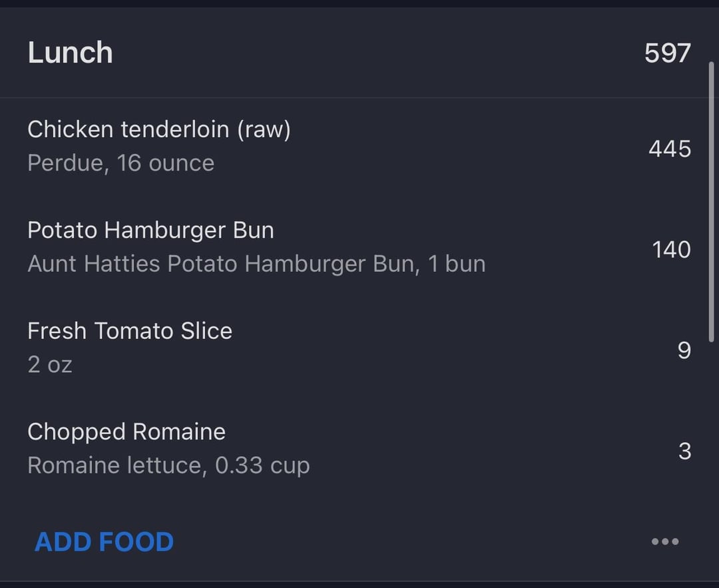This screenshot has height=588, width=719.
Task: Select the Chopped Romaine entry
Action: click(359, 449)
